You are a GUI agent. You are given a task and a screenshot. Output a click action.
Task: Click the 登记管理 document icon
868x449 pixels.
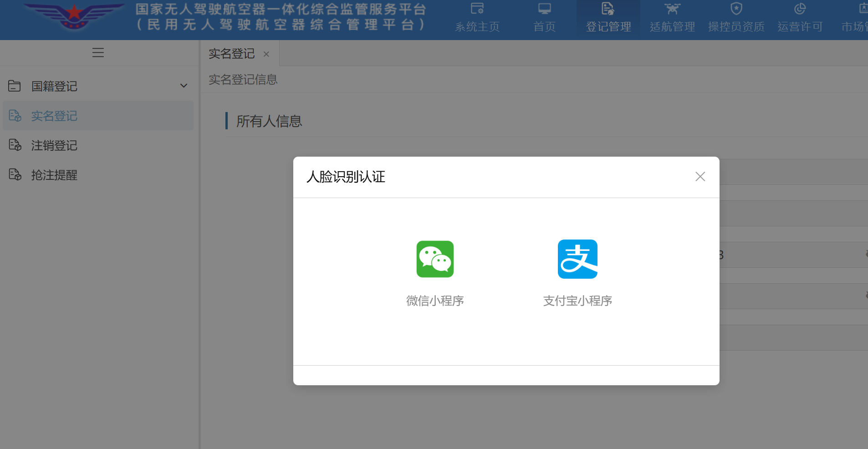[608, 9]
